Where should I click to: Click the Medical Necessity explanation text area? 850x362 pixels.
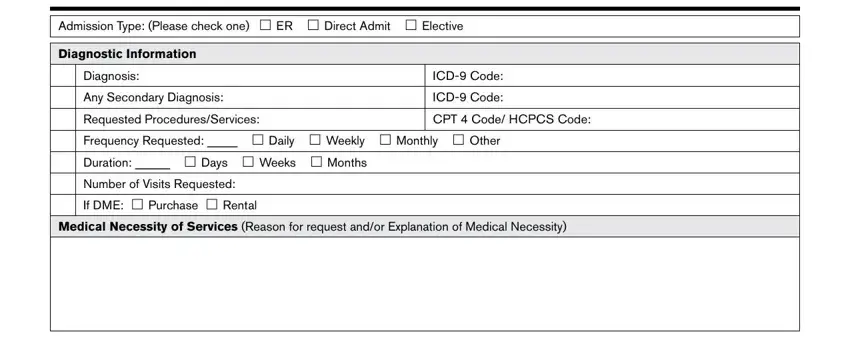coord(425,284)
